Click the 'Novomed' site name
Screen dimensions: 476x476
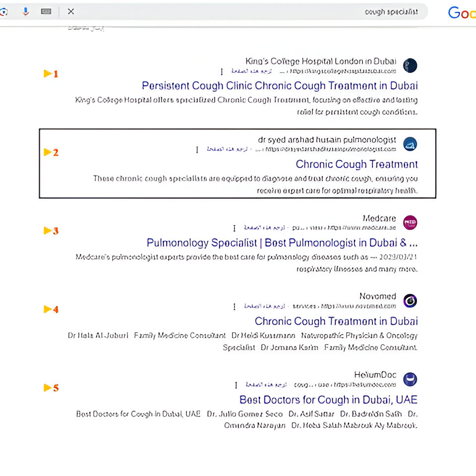click(378, 297)
